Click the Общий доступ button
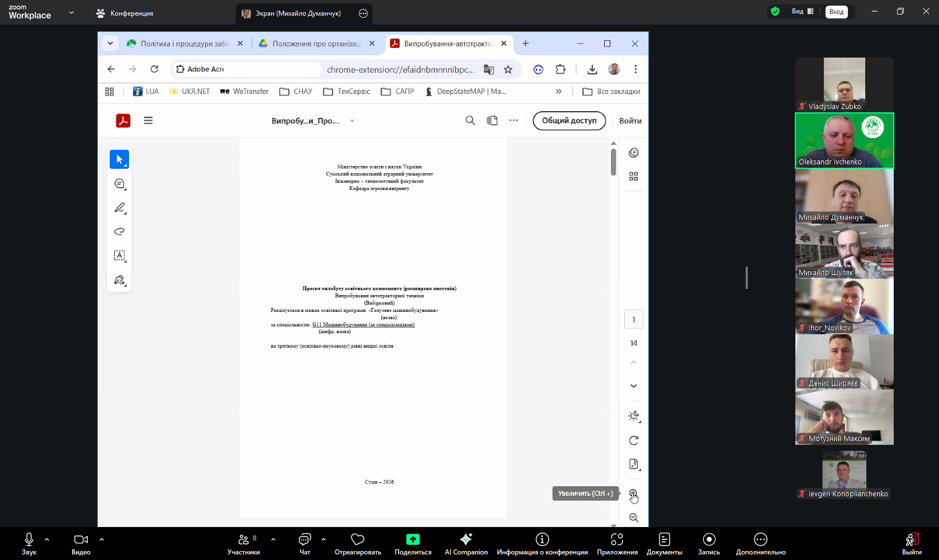 point(569,121)
